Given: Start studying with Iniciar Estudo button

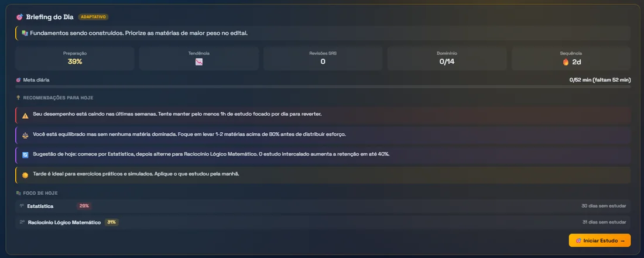Looking at the screenshot, I should pos(600,240).
